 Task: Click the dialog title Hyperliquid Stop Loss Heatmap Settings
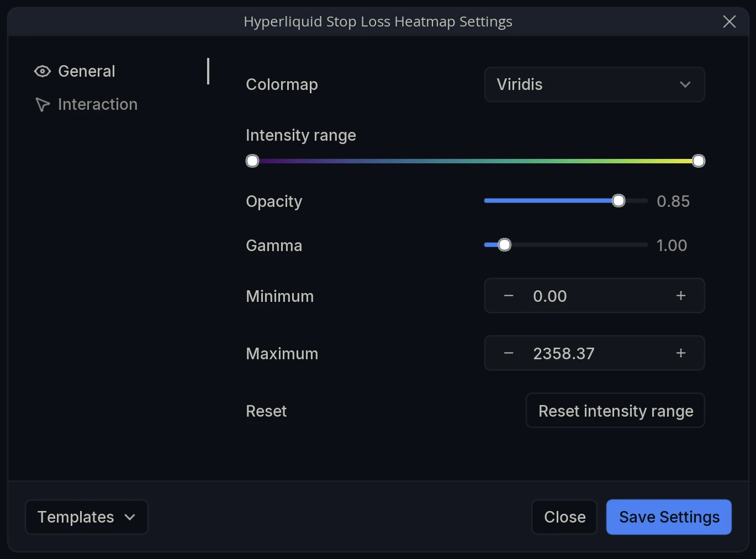(378, 22)
